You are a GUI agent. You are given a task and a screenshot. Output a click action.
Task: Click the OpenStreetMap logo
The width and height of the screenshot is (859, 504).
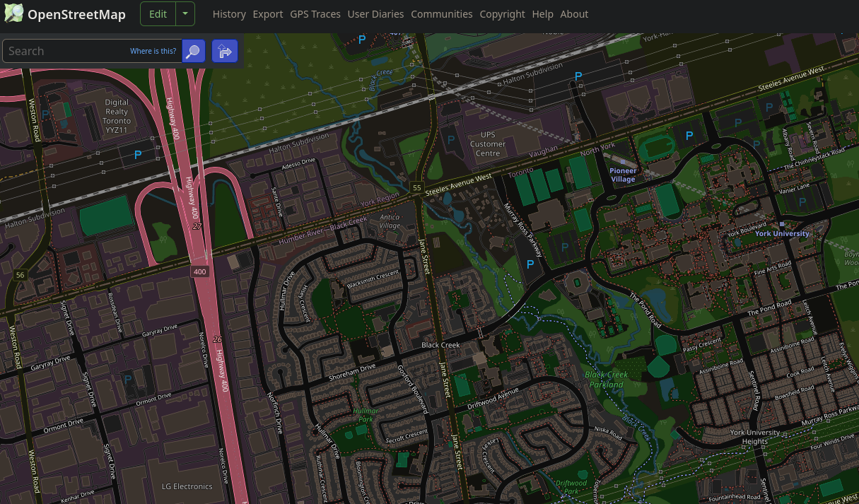pyautogui.click(x=13, y=13)
